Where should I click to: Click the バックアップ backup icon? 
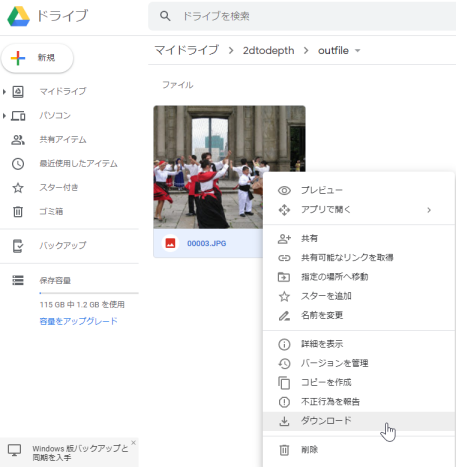[18, 246]
